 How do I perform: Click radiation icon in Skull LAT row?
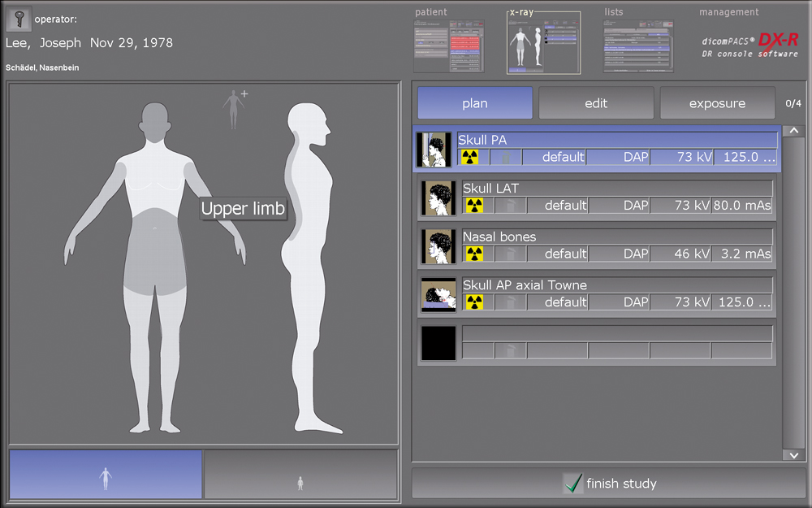tap(474, 206)
